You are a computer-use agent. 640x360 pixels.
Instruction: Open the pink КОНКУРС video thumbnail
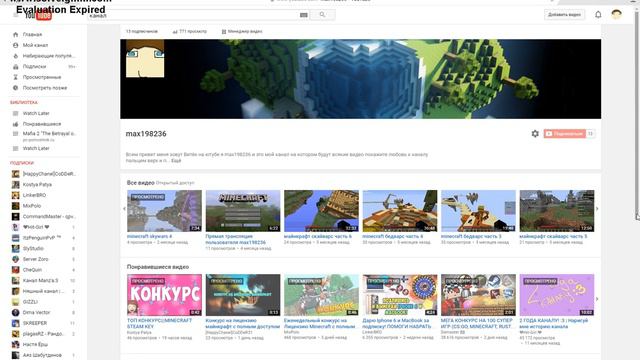tap(164, 295)
